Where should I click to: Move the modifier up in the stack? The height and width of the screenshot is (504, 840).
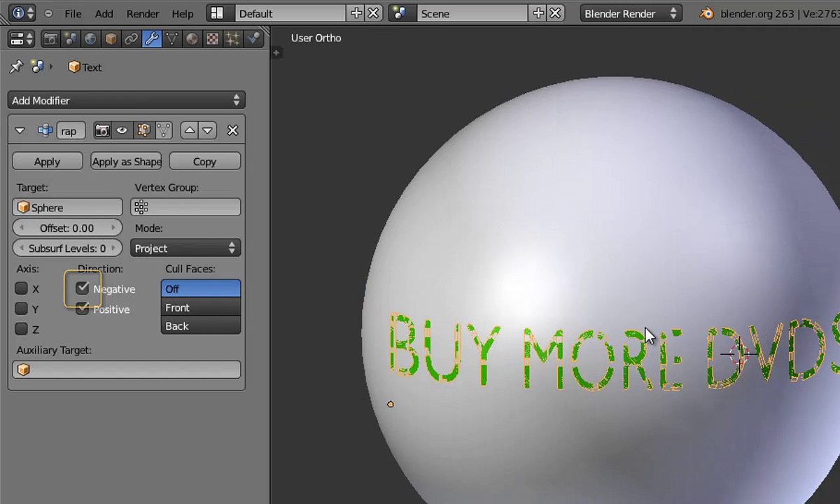[x=189, y=130]
